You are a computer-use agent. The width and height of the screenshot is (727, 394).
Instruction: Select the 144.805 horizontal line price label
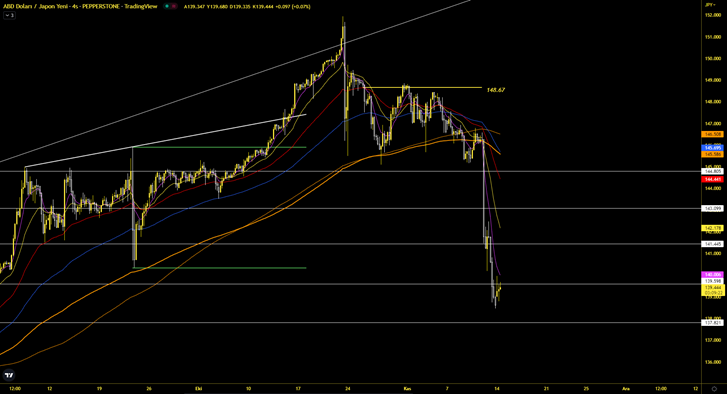click(713, 172)
